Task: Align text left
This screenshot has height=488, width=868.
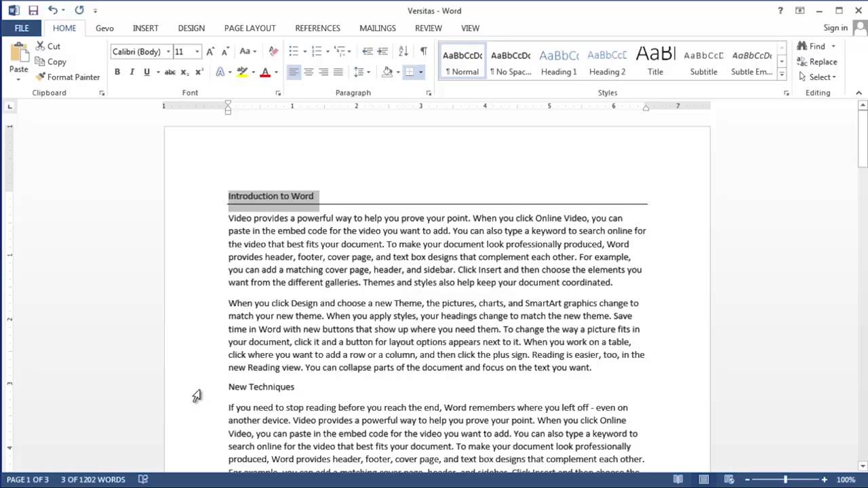Action: (x=294, y=72)
